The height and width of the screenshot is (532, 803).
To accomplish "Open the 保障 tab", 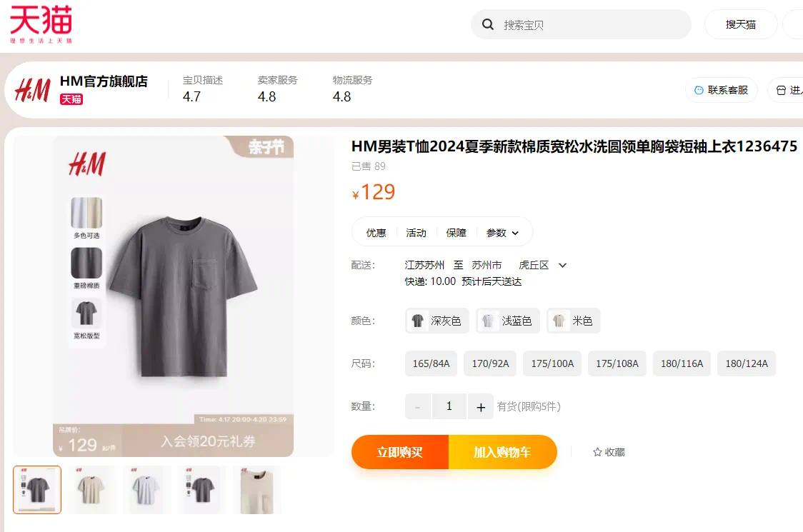I will pyautogui.click(x=456, y=233).
